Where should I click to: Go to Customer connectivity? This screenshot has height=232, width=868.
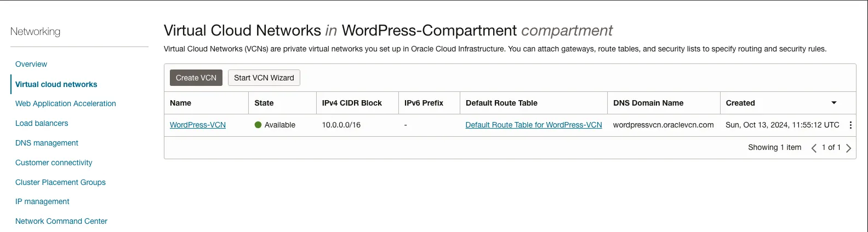pyautogui.click(x=54, y=163)
